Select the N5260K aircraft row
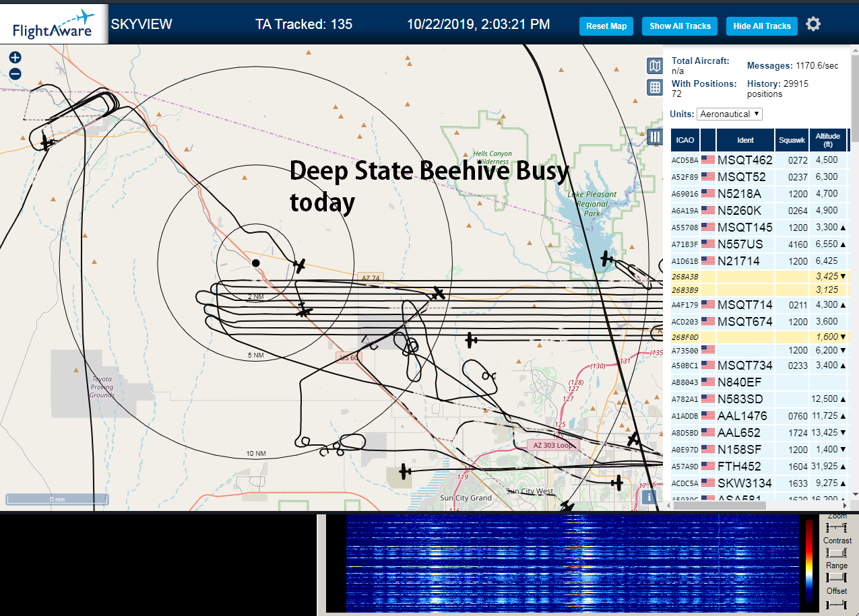 pyautogui.click(x=759, y=210)
